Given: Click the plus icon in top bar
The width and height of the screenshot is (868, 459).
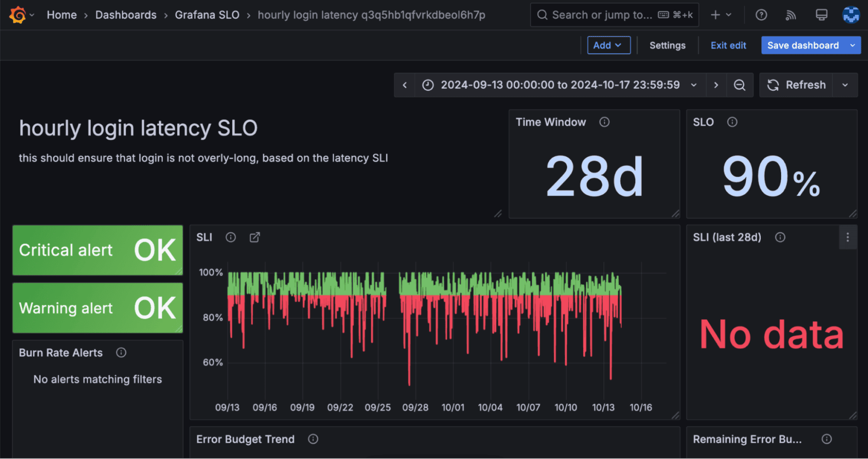Looking at the screenshot, I should click(x=715, y=15).
